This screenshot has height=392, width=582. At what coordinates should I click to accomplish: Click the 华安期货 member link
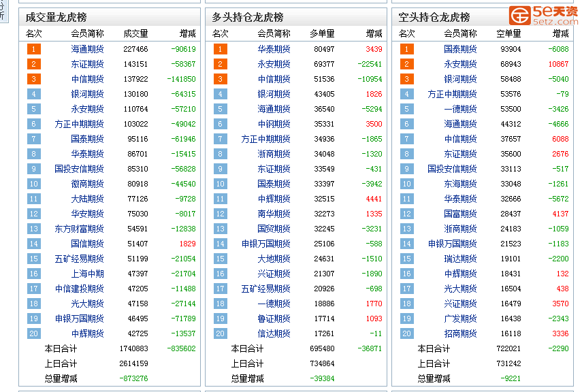pyautogui.click(x=87, y=214)
